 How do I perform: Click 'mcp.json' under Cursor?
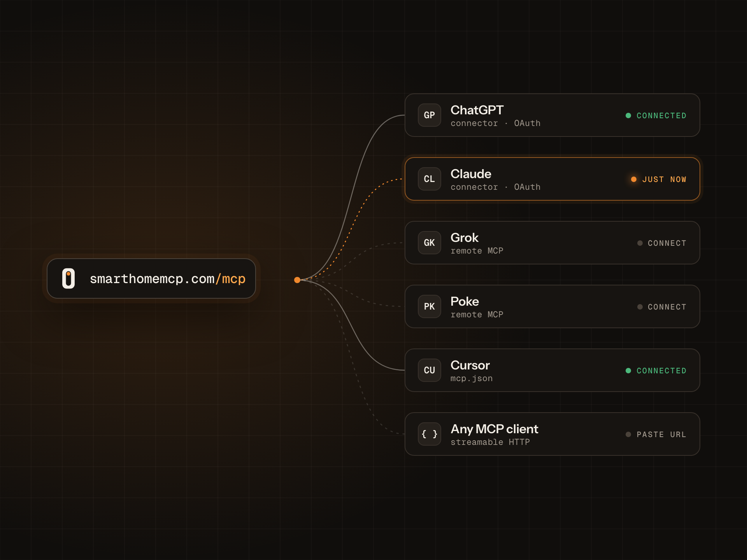click(472, 378)
